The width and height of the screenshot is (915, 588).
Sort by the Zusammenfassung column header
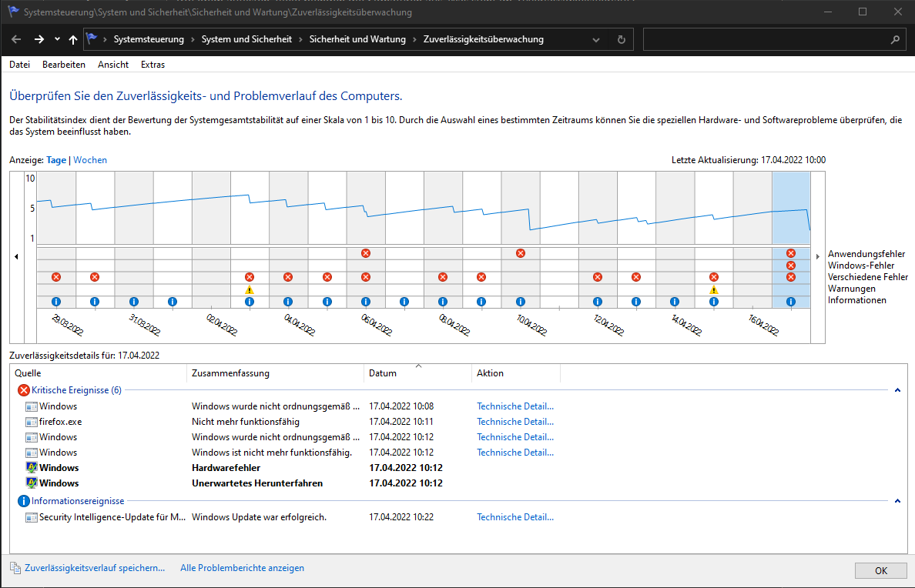click(x=276, y=373)
